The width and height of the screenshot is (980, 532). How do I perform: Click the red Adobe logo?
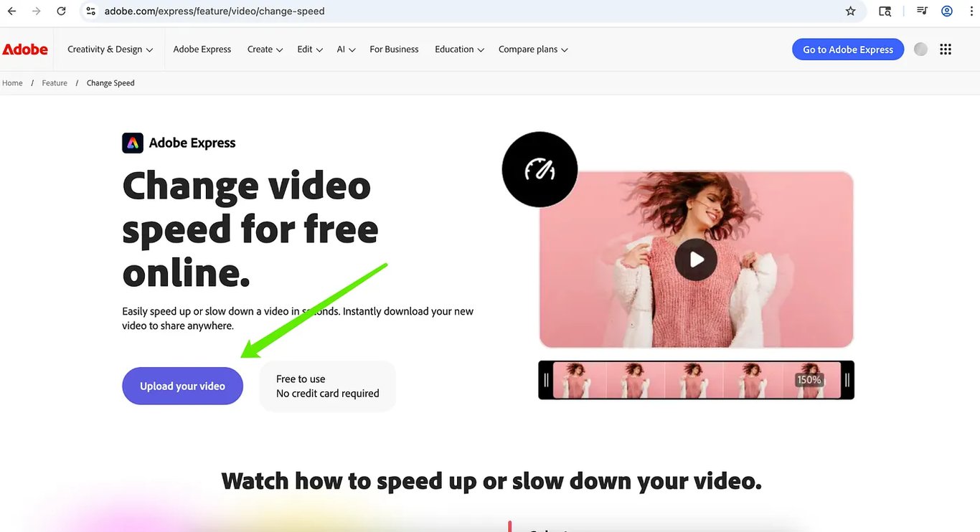coord(25,49)
